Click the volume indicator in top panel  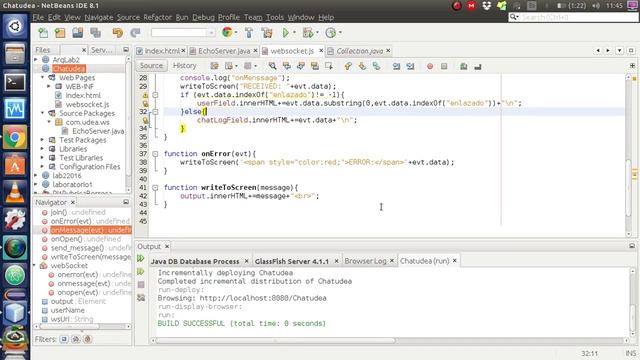pyautogui.click(x=596, y=6)
